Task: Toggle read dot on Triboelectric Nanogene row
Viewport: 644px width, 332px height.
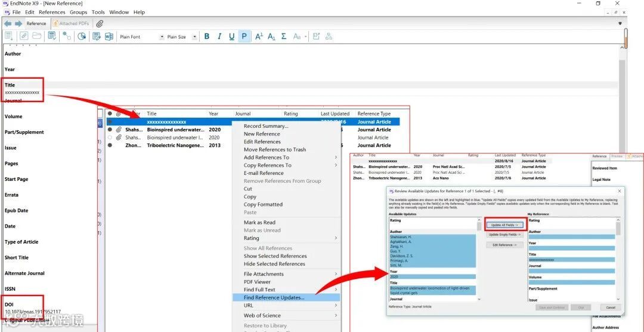Action: 110,145
